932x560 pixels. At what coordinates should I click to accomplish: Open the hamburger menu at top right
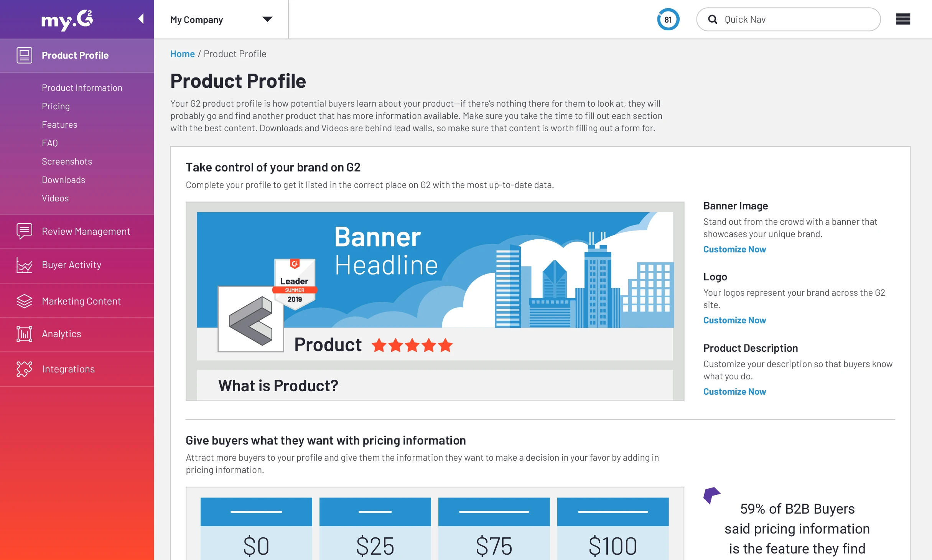[x=903, y=19]
